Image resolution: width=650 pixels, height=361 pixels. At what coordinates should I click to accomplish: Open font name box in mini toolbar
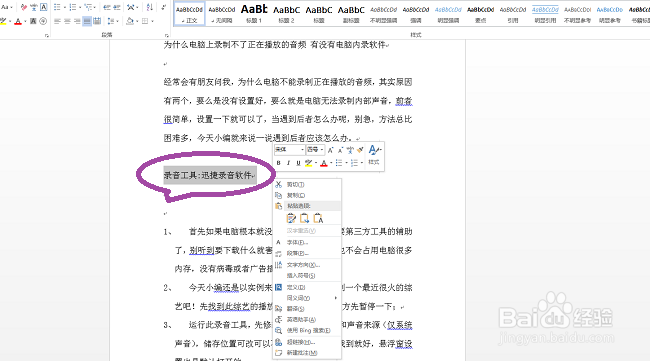pyautogui.click(x=290, y=150)
